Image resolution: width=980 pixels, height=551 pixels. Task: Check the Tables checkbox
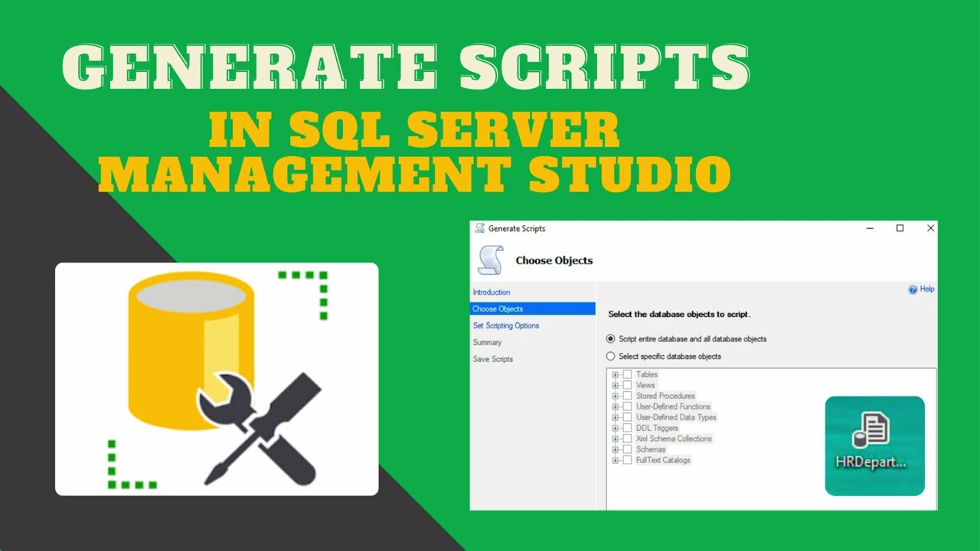click(627, 375)
